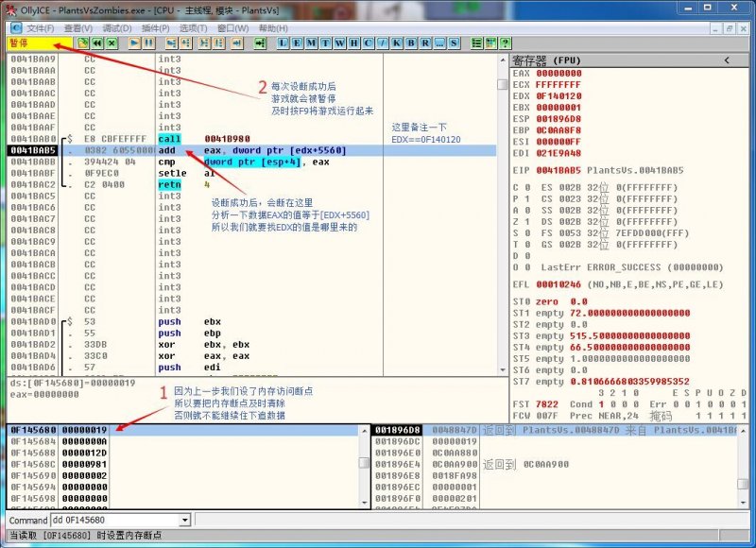The height and width of the screenshot is (548, 756).
Task: Click the dump pane scrollbar down arrow
Action: tap(365, 503)
